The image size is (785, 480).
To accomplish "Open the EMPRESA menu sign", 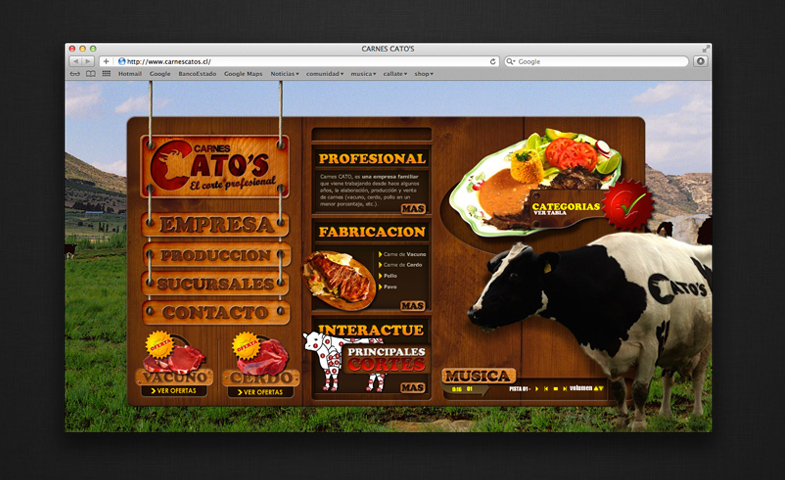I will 216,225.
